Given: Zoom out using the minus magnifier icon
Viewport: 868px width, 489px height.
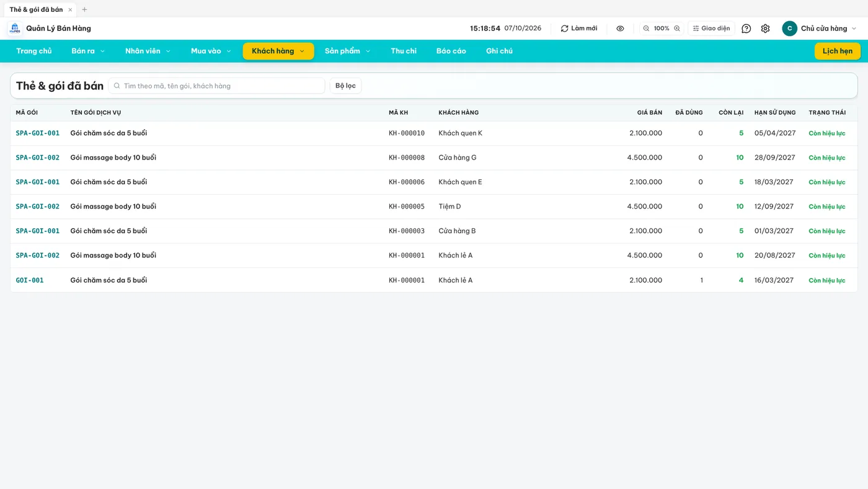Looking at the screenshot, I should click(646, 29).
